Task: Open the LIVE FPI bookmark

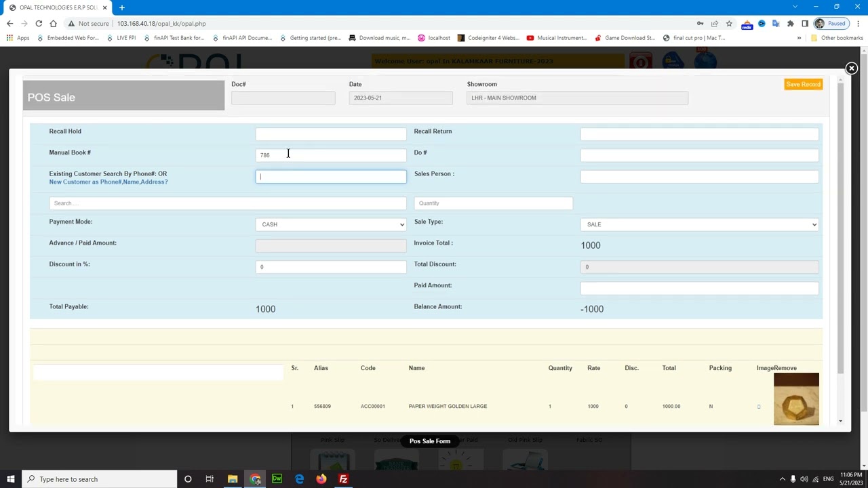Action: coord(121,38)
